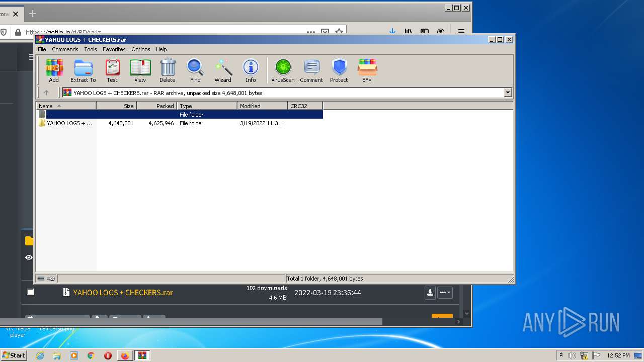The height and width of the screenshot is (362, 644).
Task: Click the taskbar clock 12:52 PM
Action: point(618,355)
